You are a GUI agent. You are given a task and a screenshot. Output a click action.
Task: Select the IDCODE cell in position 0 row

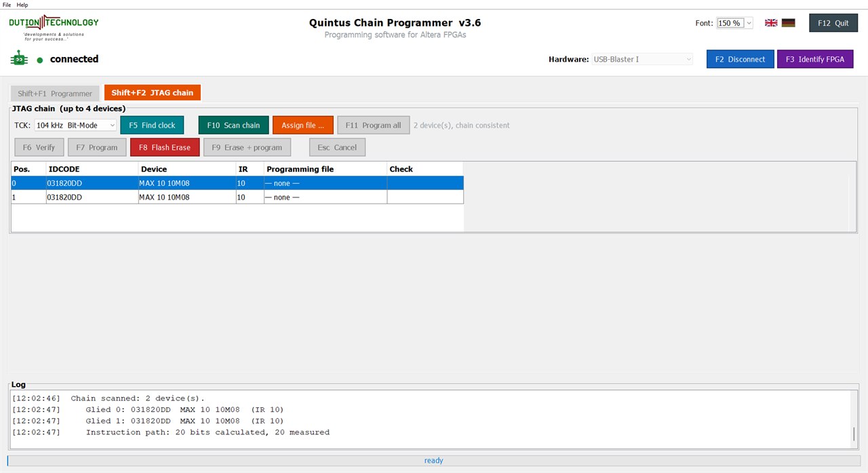92,183
